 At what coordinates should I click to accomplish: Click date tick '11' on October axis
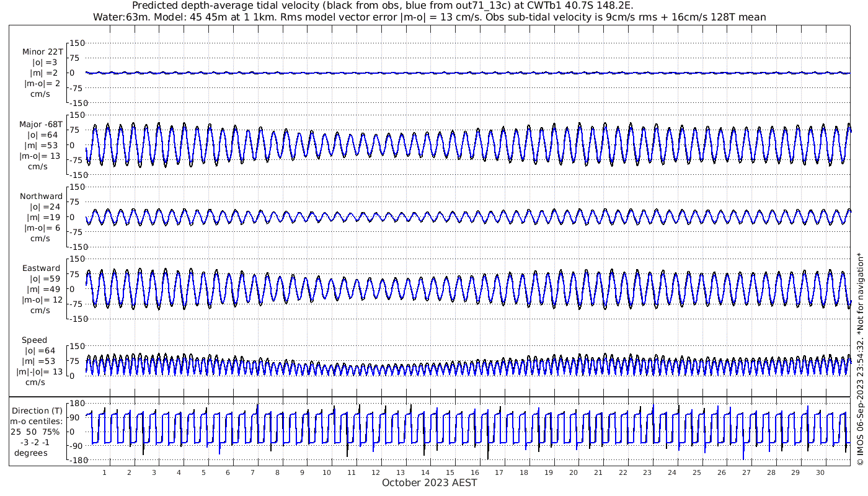352,472
